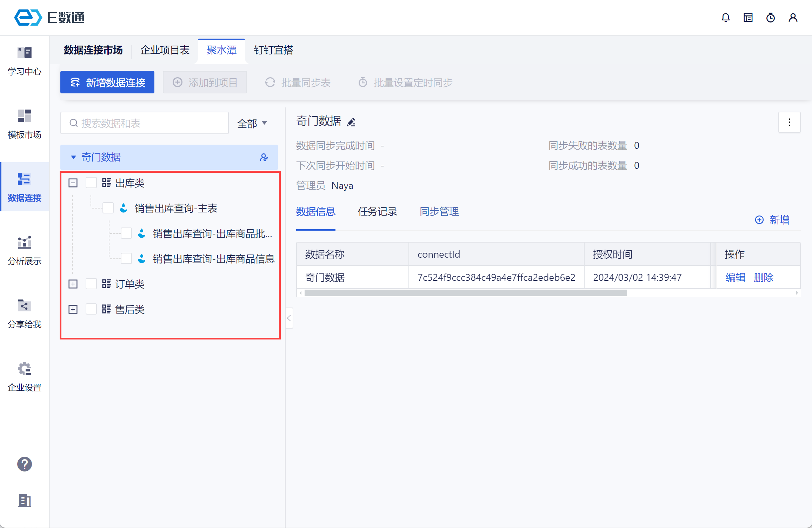Image resolution: width=812 pixels, height=528 pixels.
Task: Click the pencil edit icon beside 奇门数据 title
Action: (351, 122)
